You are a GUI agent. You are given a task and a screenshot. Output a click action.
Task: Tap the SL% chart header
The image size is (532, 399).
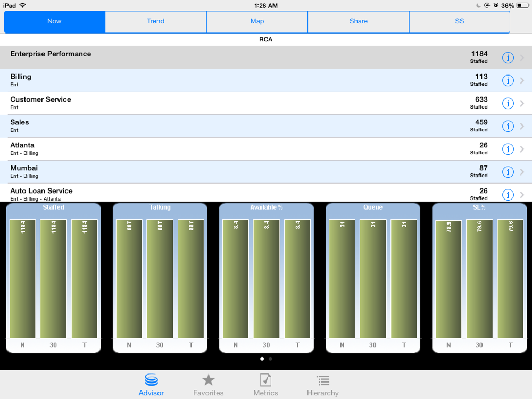click(x=479, y=207)
